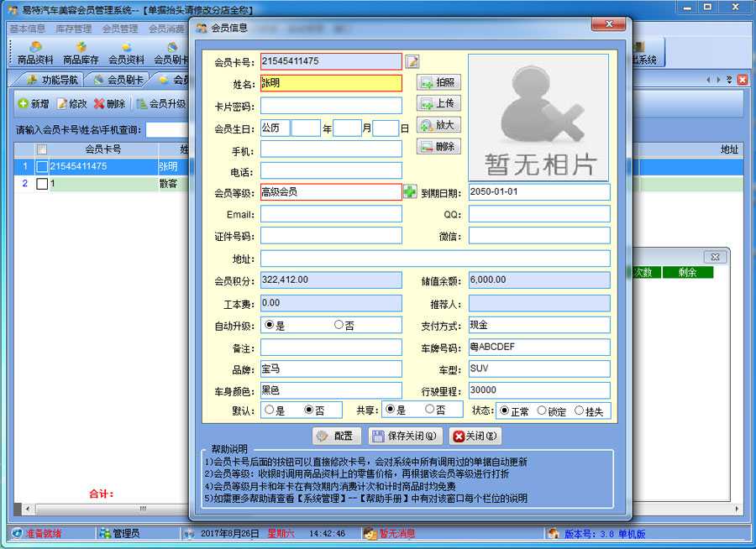Click the edit card number icon
The height and width of the screenshot is (549, 756).
[412, 61]
